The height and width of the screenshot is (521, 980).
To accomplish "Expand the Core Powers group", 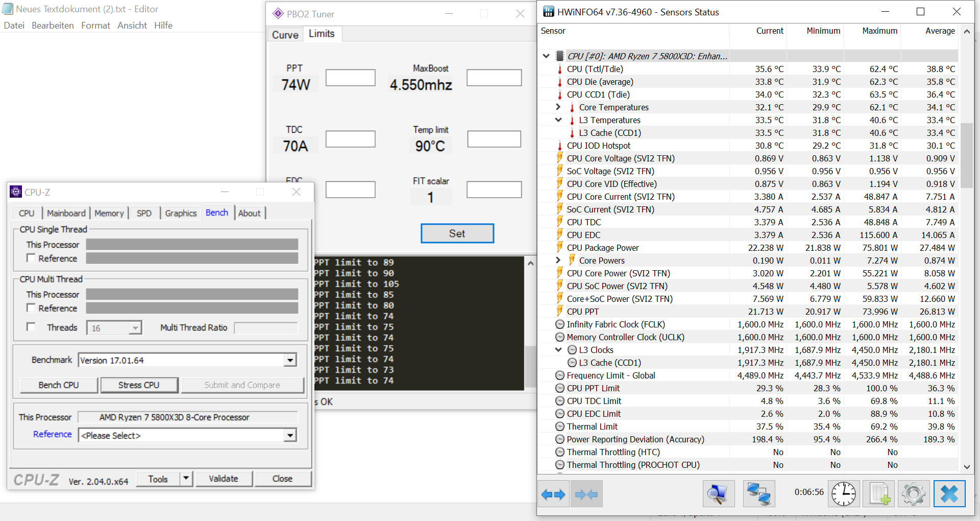I will pyautogui.click(x=558, y=260).
